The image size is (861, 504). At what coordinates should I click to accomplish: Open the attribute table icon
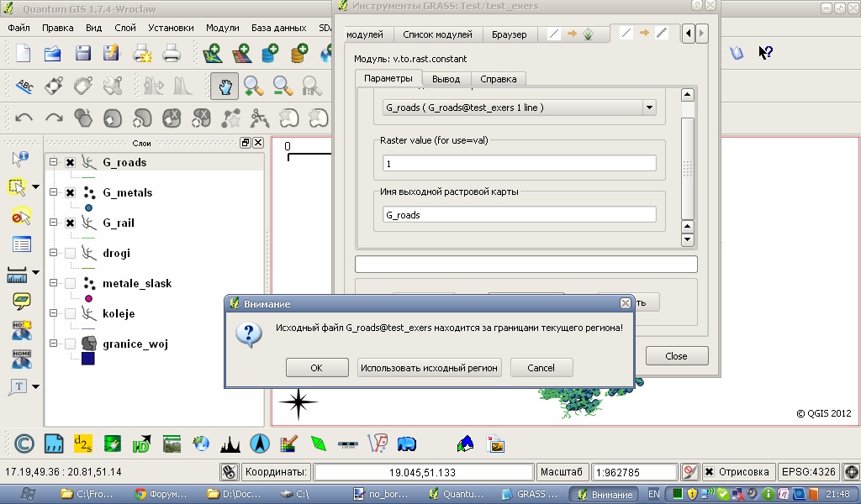pyautogui.click(x=21, y=244)
